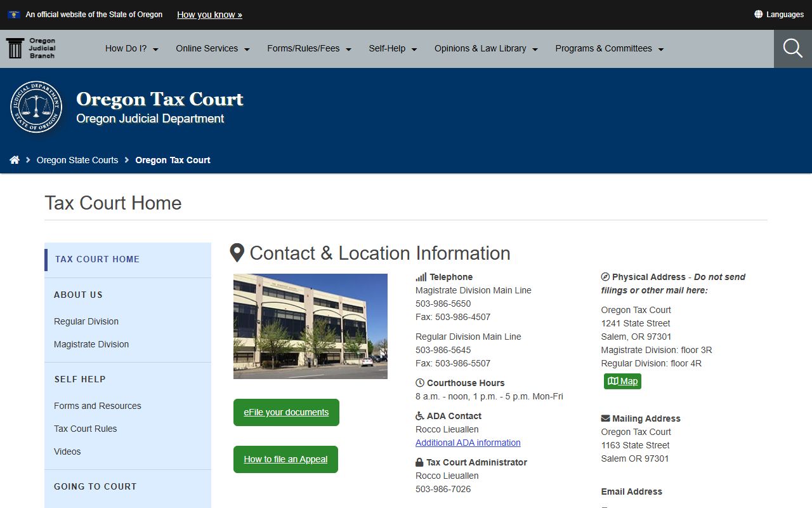Click the administrator number 503-986-7026
This screenshot has width=812, height=508.
point(443,489)
